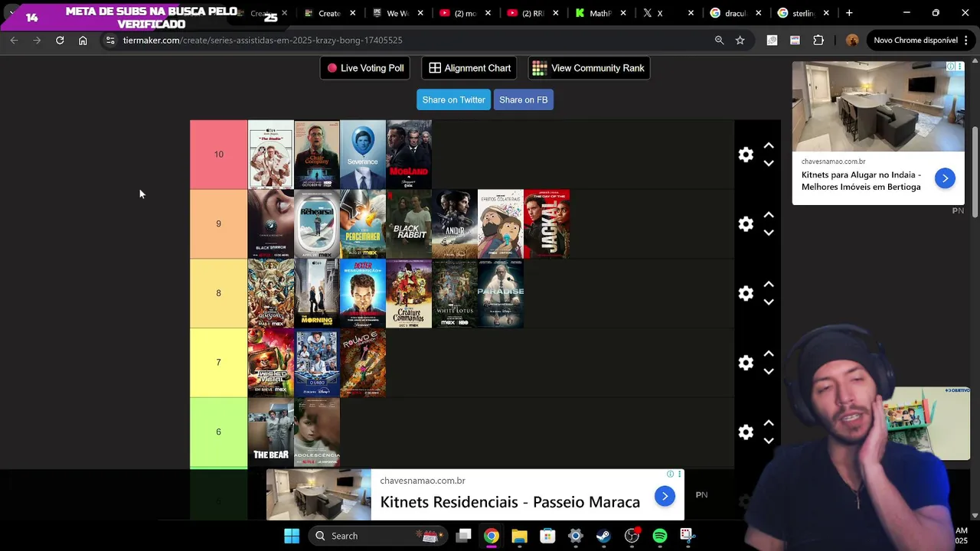The image size is (980, 551).
Task: Open Windows Start menu
Action: point(292,536)
